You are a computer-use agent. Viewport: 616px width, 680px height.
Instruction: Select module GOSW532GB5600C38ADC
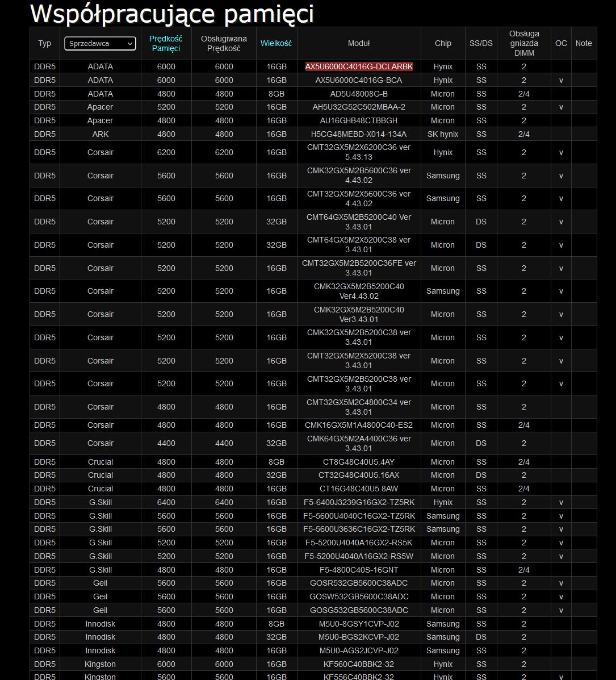click(359, 596)
